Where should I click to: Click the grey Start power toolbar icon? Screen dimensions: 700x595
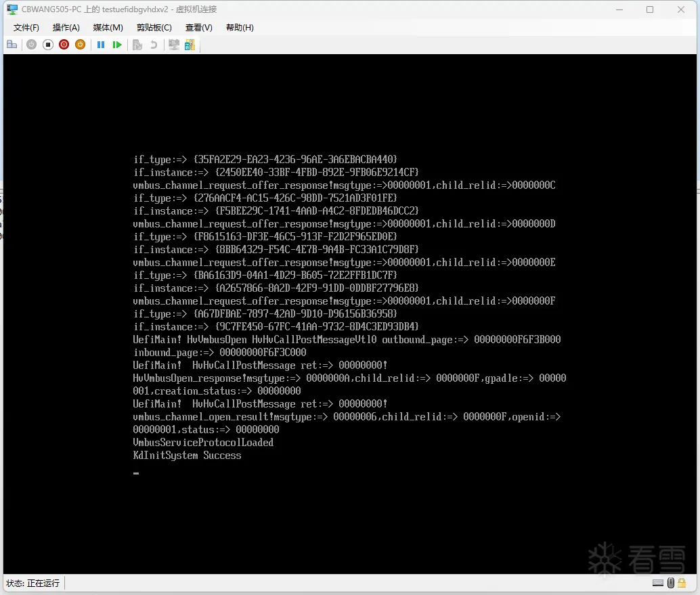click(x=31, y=45)
